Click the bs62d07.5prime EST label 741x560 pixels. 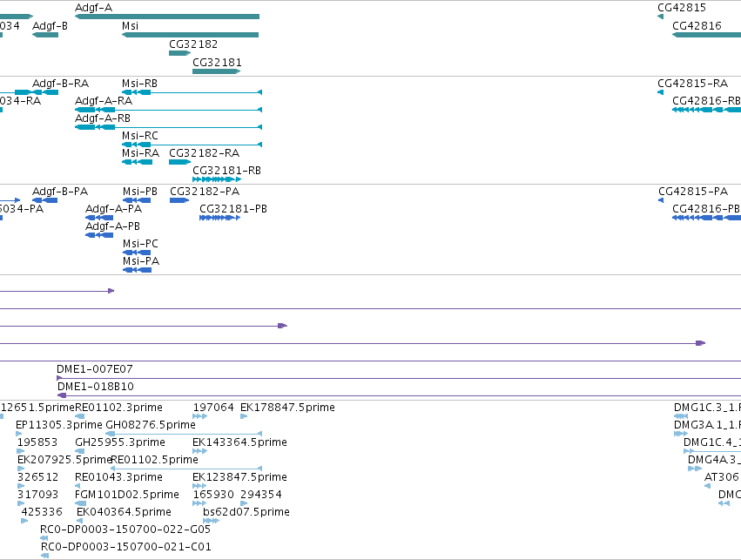[246, 513]
